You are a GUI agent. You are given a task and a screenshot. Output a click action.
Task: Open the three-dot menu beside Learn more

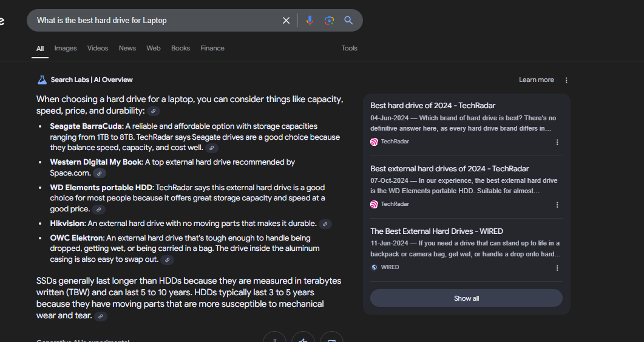tap(566, 80)
